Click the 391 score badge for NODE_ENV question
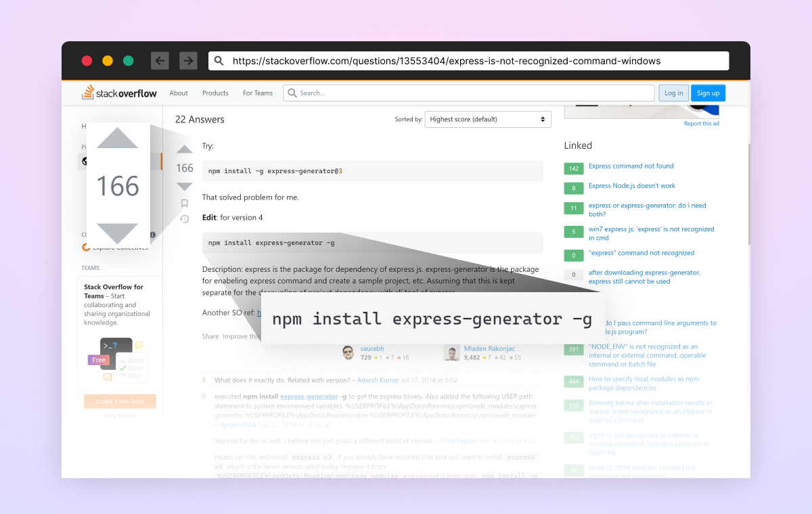The height and width of the screenshot is (514, 812). [573, 350]
